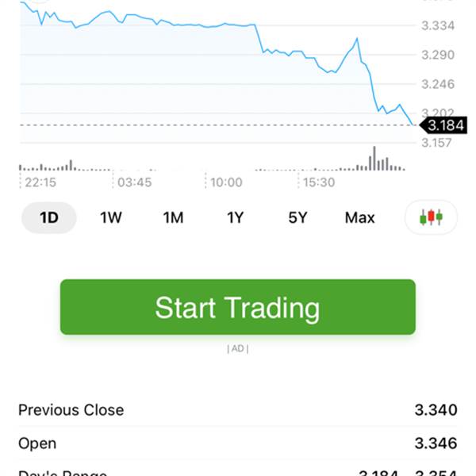
Task: Switch chart to candlestick view
Action: (x=431, y=217)
